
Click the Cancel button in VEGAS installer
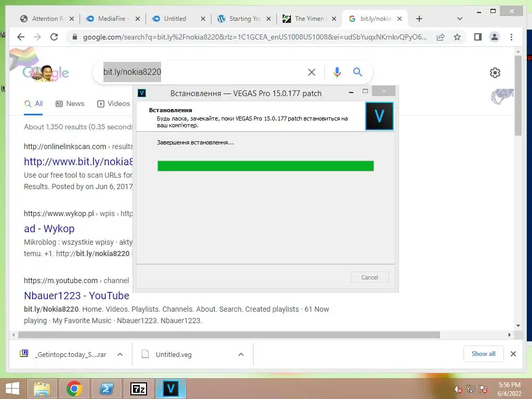pos(370,277)
